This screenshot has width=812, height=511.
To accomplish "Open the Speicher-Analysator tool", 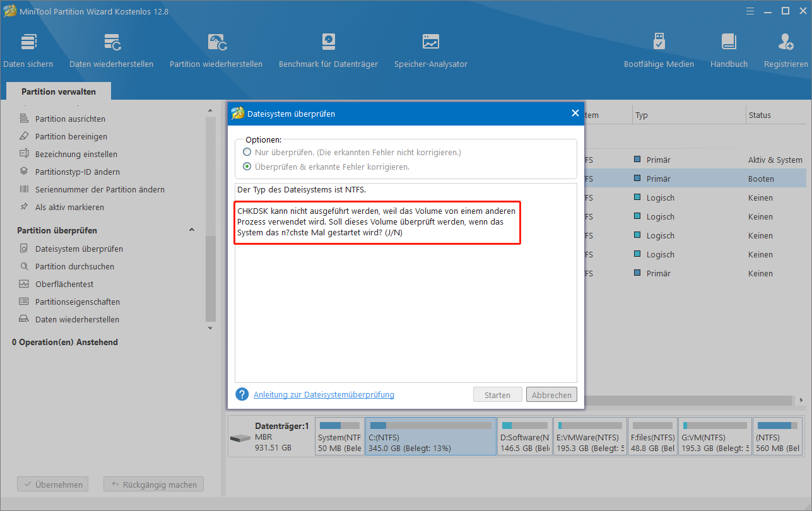I will tap(430, 50).
